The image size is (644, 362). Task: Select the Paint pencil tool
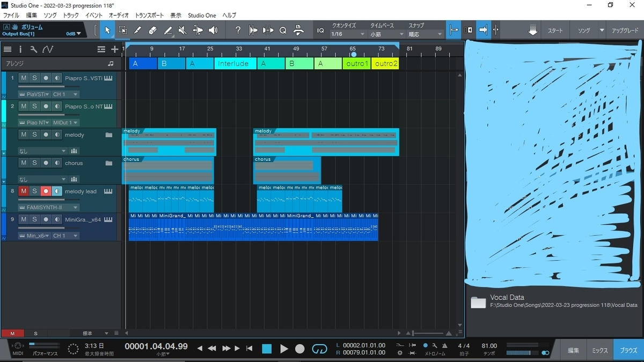tap(168, 31)
